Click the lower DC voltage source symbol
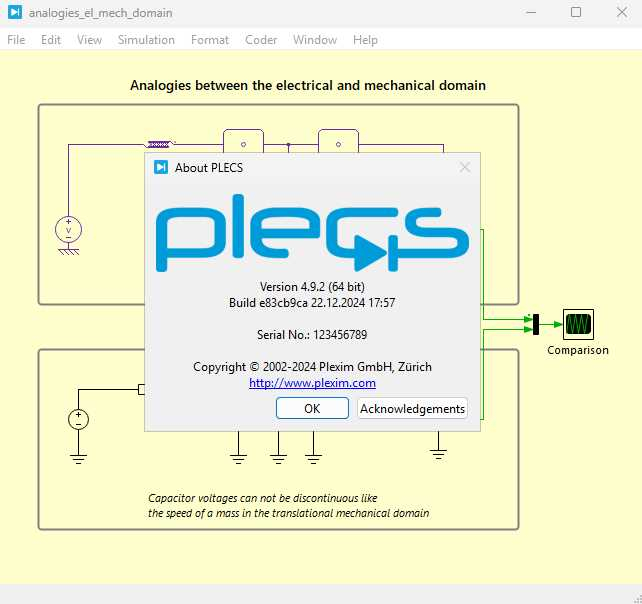This screenshot has height=604, width=642. coord(78,419)
